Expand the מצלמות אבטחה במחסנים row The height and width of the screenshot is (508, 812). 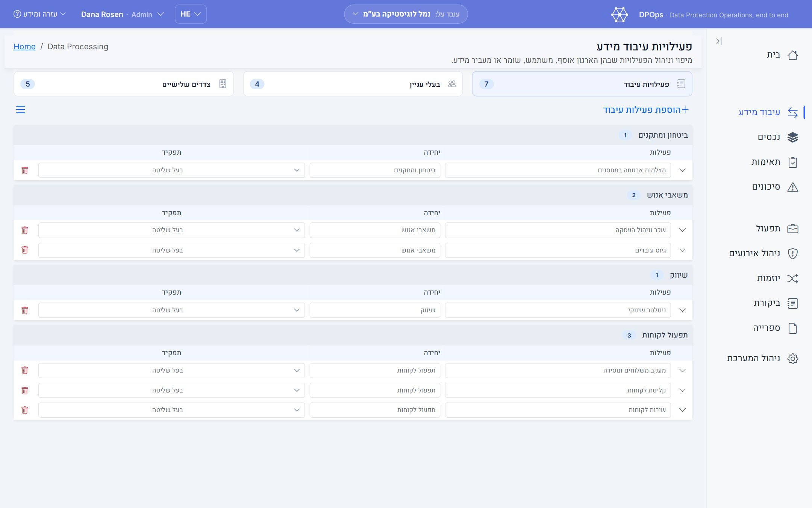coord(683,170)
